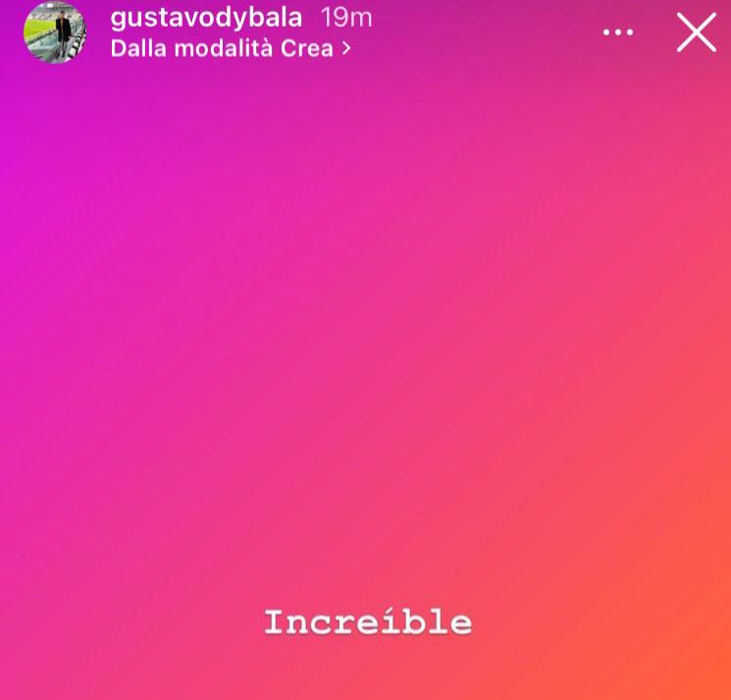
Task: Click the 'Dalla modalità' subtitle text
Action: pyautogui.click(x=191, y=49)
